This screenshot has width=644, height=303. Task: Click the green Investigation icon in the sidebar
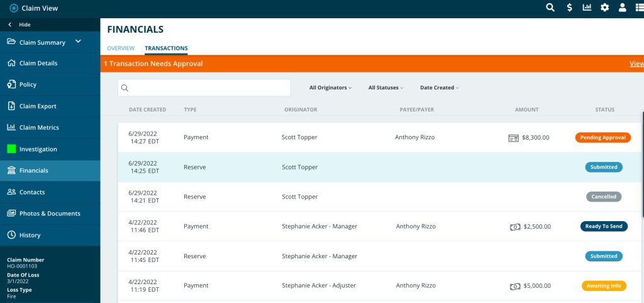click(x=11, y=149)
